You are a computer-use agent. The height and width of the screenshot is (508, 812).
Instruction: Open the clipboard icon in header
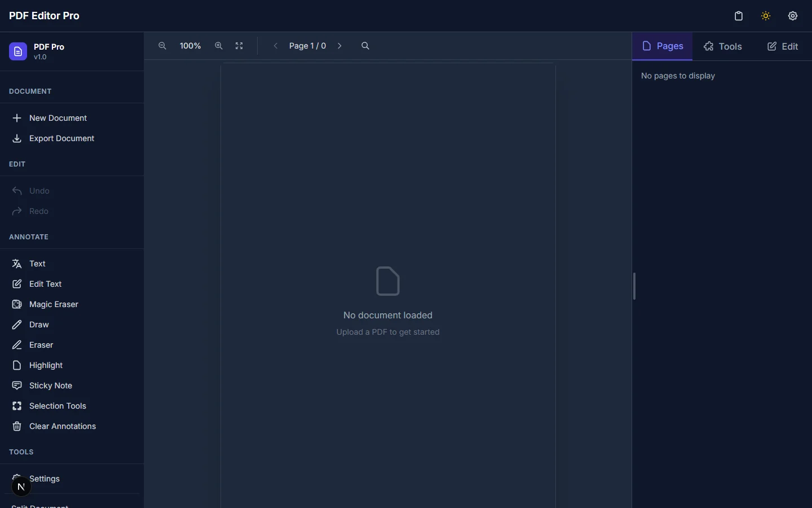click(739, 16)
